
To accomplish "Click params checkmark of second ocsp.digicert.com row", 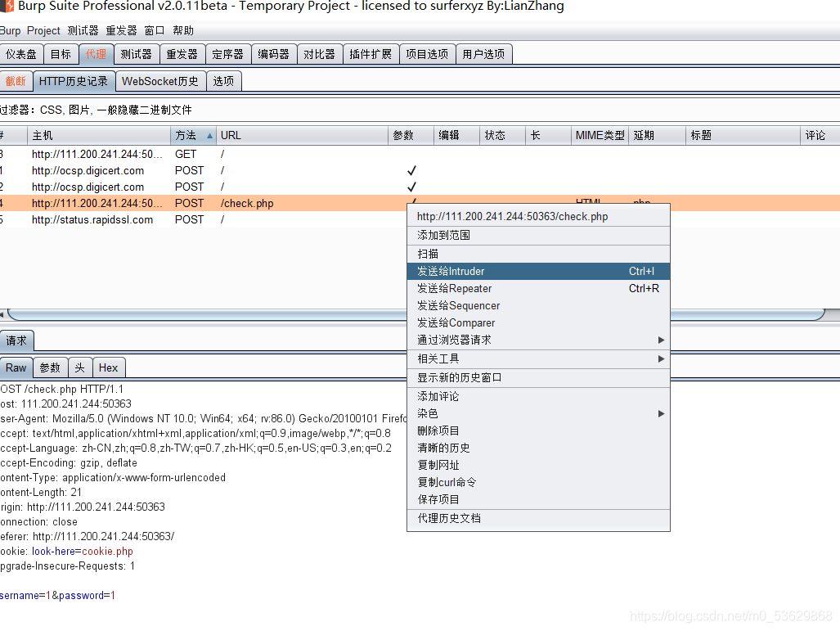I will pyautogui.click(x=411, y=187).
